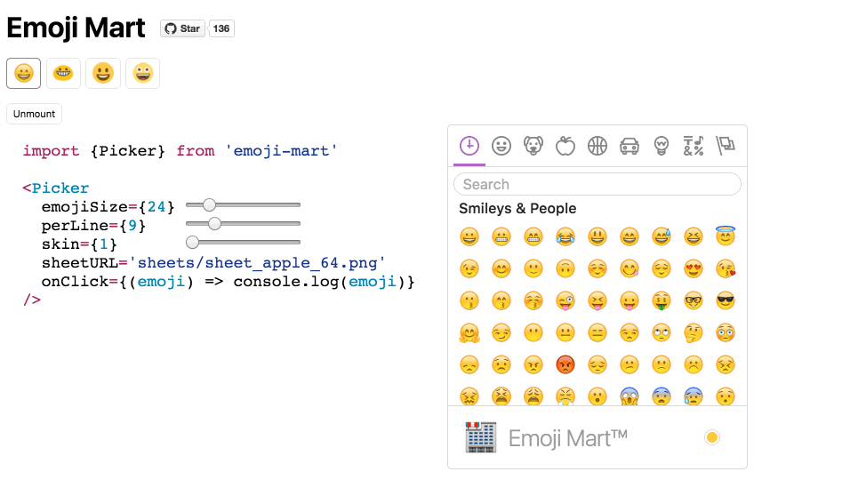Viewport: 850px width, 504px height.
Task: Choose the expressionless face emoji
Action: click(597, 332)
